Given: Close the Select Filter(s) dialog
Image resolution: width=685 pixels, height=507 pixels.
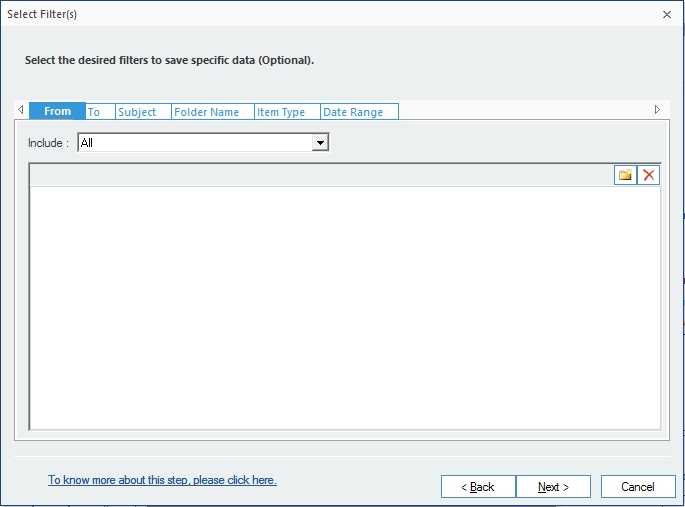Looking at the screenshot, I should 667,14.
